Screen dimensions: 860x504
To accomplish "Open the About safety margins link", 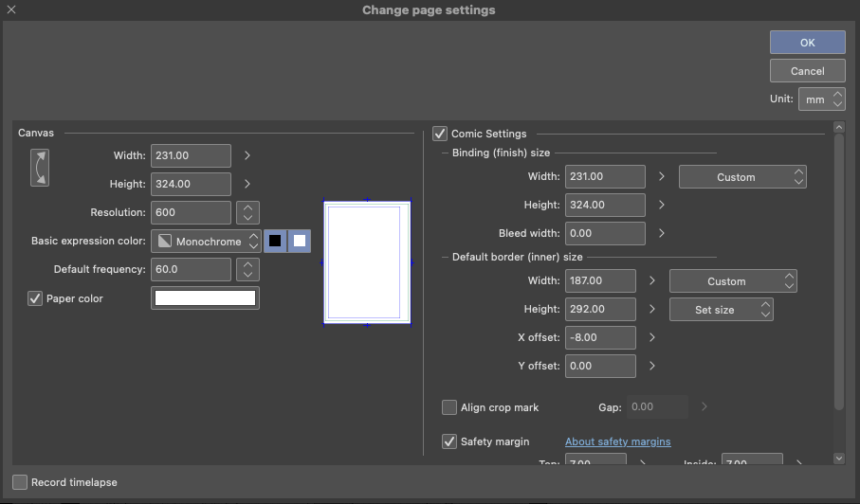I will click(x=617, y=441).
